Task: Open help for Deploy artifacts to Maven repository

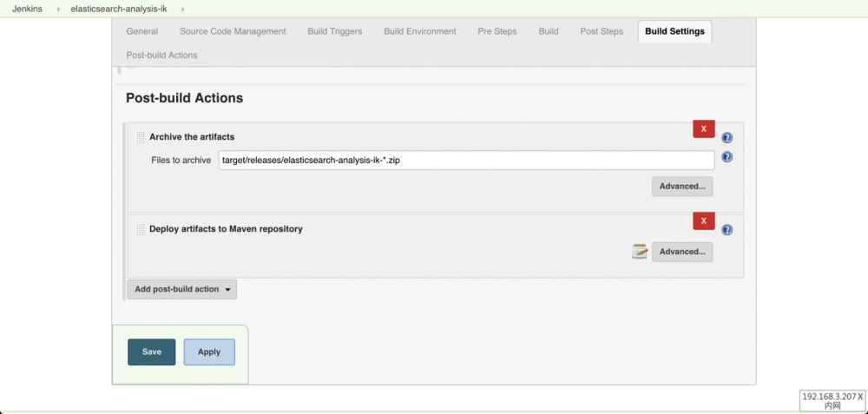Action: tap(727, 230)
